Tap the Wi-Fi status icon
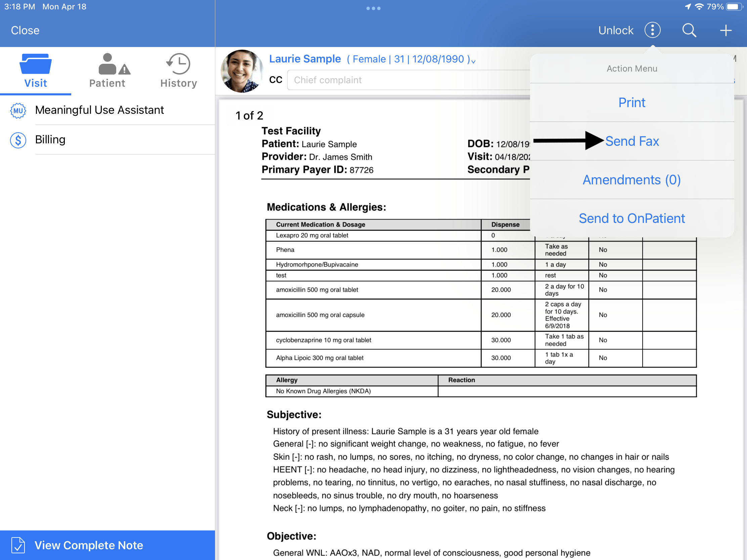 coord(699,7)
